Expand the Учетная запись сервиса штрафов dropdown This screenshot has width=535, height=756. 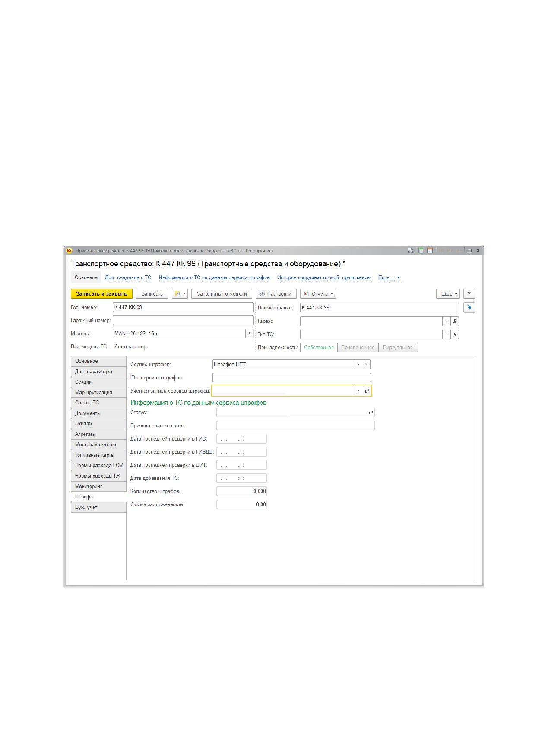[x=358, y=391]
